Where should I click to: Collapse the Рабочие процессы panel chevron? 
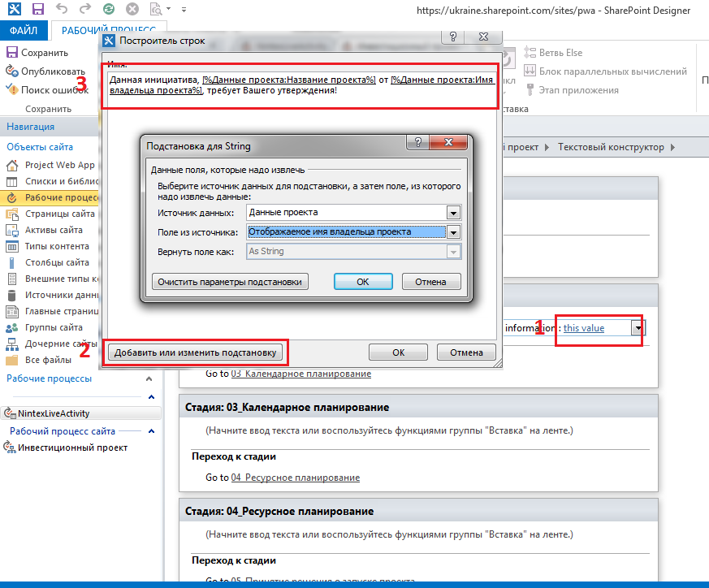click(149, 379)
